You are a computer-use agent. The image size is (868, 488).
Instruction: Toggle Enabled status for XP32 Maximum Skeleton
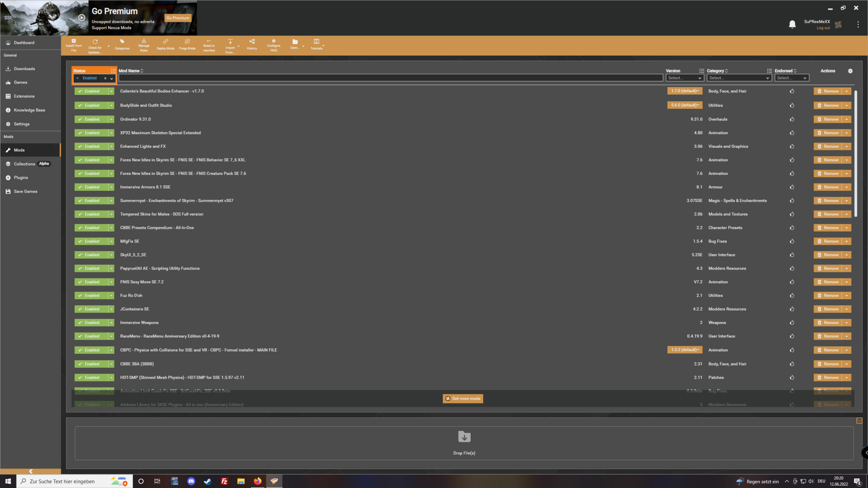pyautogui.click(x=91, y=133)
